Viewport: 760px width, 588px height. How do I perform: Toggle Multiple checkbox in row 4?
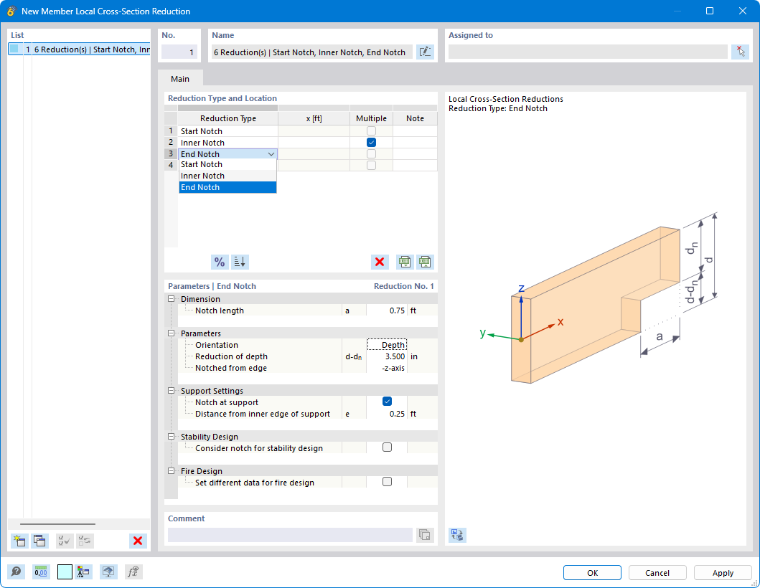(371, 165)
